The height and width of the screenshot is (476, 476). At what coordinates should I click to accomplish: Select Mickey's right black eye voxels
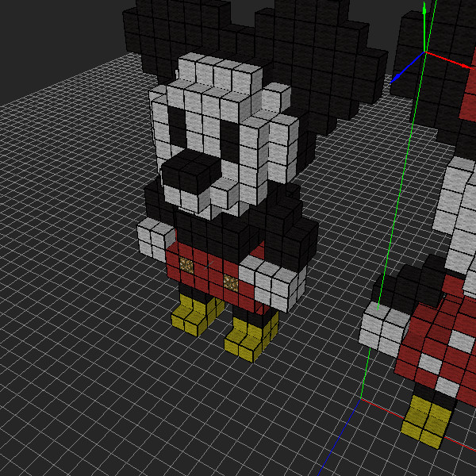tap(229, 141)
